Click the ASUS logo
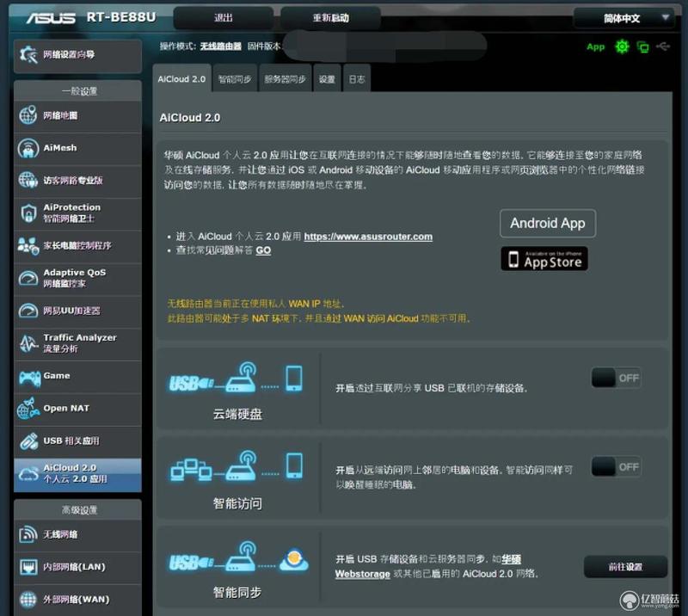Image resolution: width=688 pixels, height=616 pixels. [51, 18]
